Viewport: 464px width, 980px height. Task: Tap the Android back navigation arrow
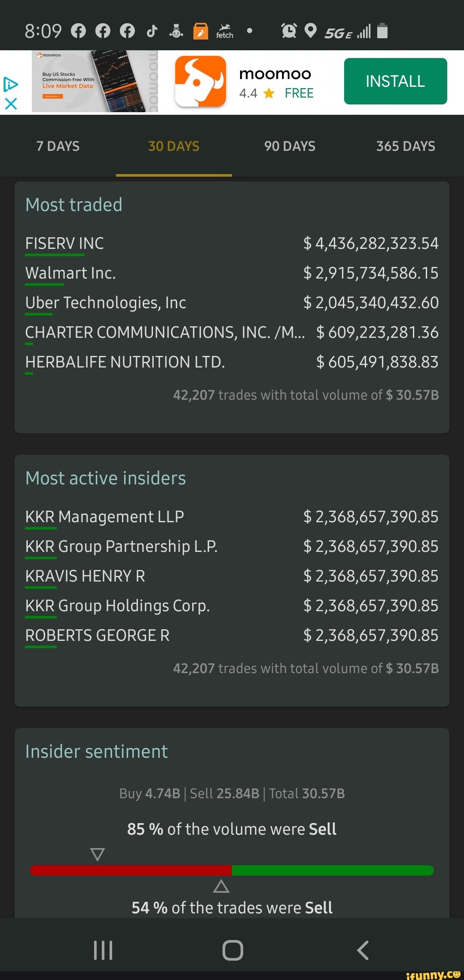[x=363, y=950]
